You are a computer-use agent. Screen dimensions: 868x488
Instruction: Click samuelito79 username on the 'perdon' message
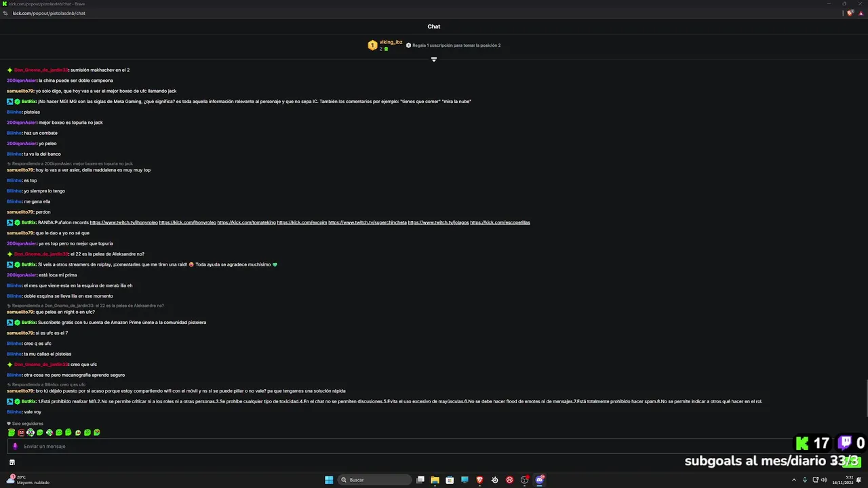(x=20, y=212)
